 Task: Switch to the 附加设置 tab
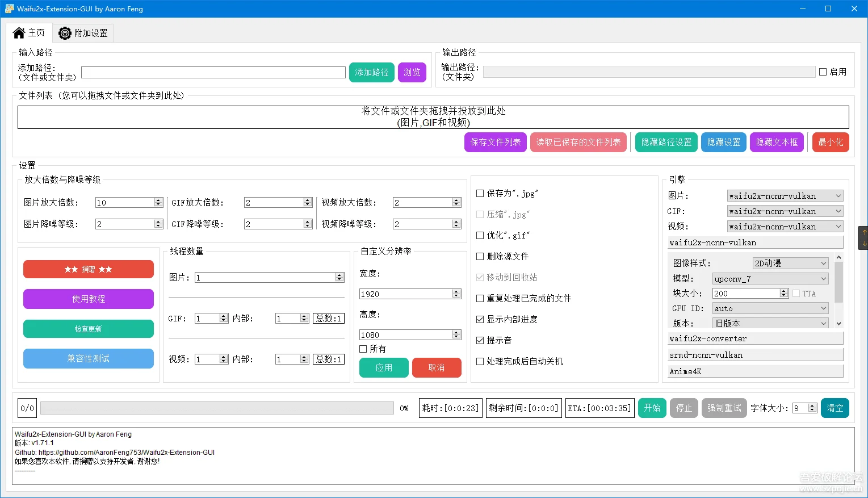pyautogui.click(x=83, y=34)
